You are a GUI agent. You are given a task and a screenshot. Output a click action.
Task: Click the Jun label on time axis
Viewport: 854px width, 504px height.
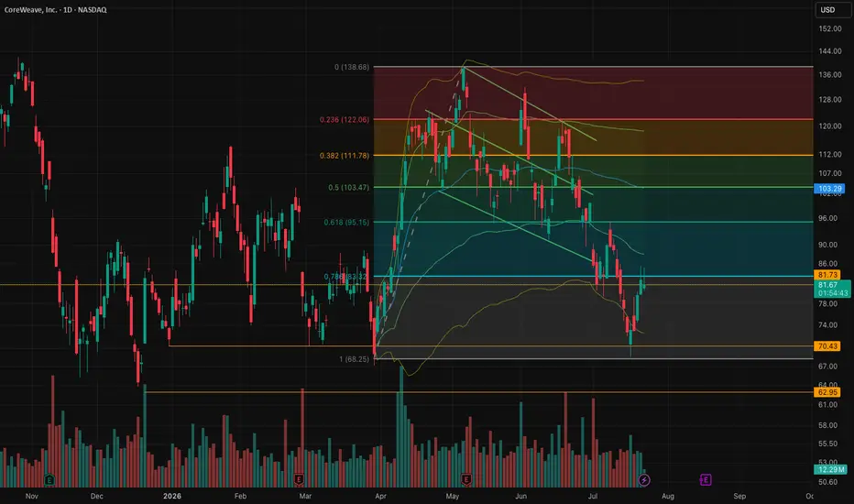521,497
